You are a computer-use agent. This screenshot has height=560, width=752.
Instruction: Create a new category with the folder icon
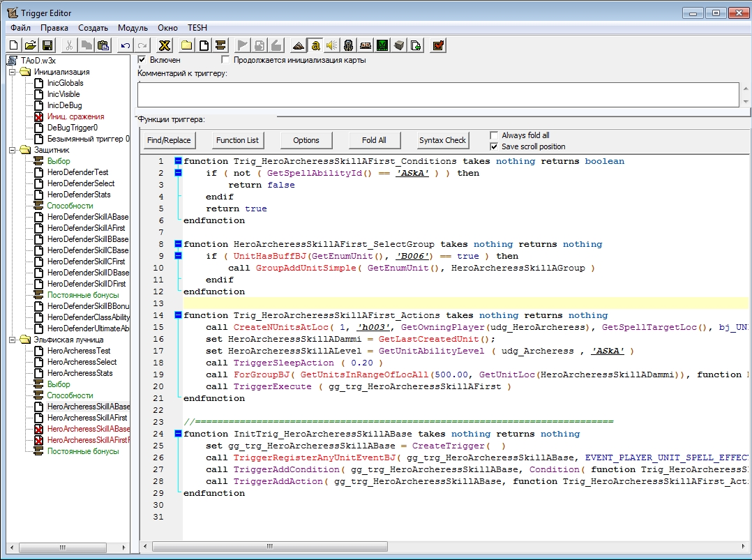[x=186, y=45]
